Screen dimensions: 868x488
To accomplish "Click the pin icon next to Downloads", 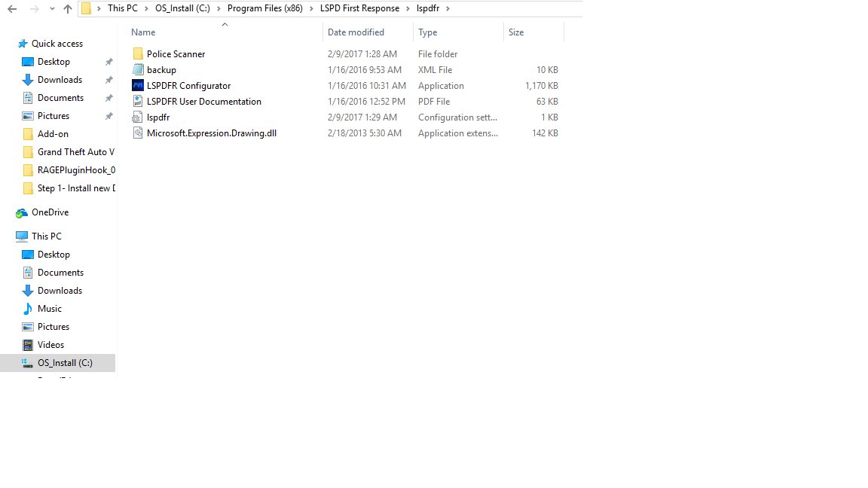I will tap(109, 81).
